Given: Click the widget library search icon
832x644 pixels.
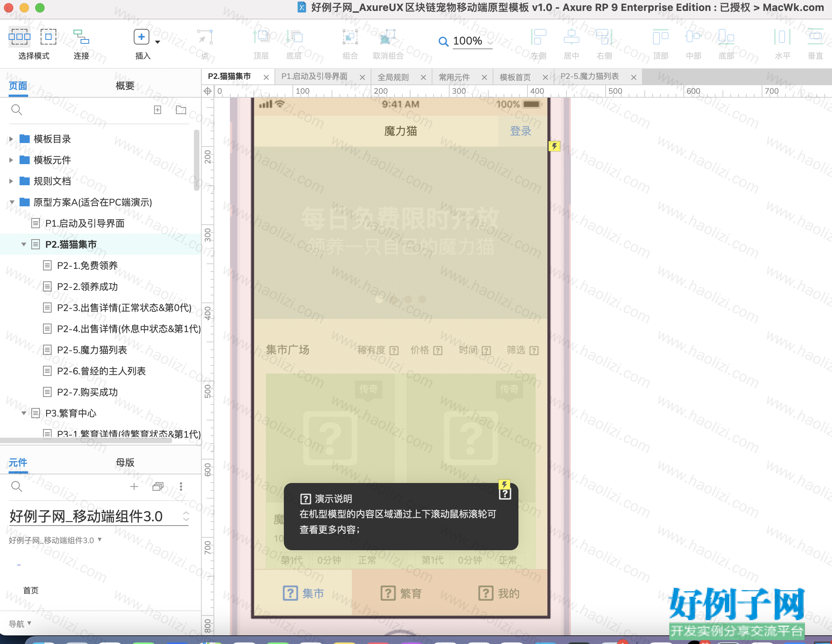Looking at the screenshot, I should [x=16, y=487].
